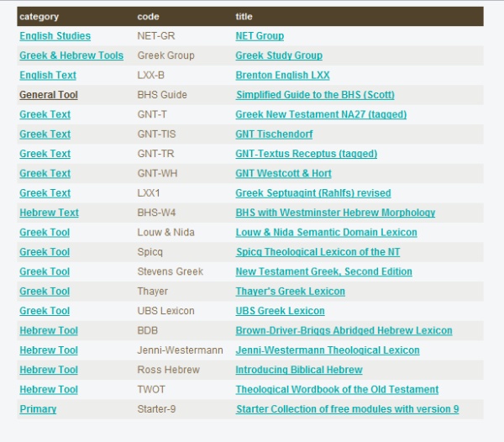Click Greek Text in the LXX1 row

point(45,193)
